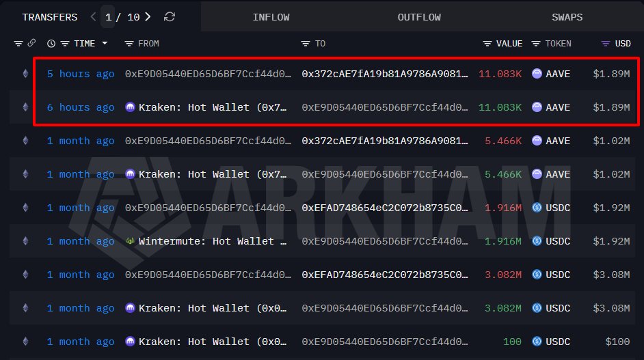
Task: Click Ethereum icon on 6 hours ago row
Action: [25, 107]
